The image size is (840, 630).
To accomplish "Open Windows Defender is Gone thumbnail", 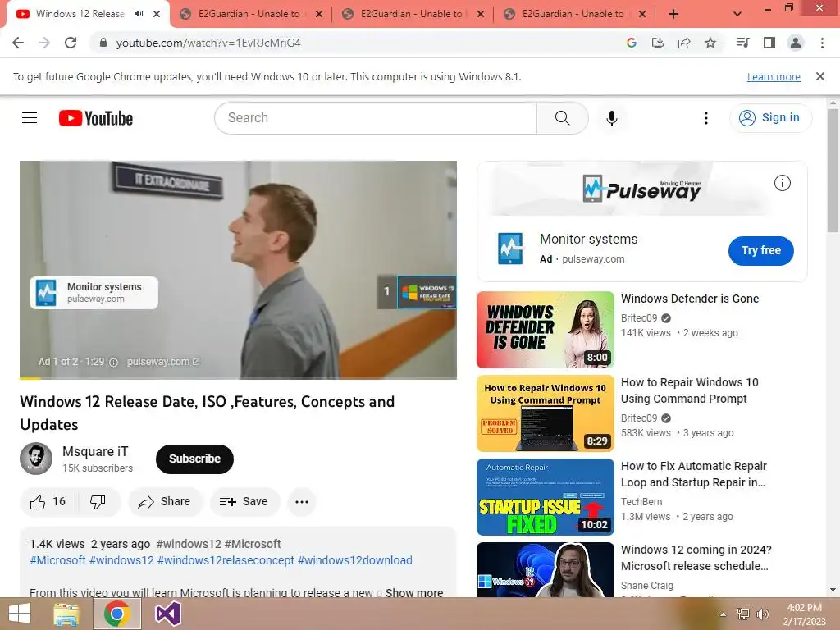I will (546, 330).
